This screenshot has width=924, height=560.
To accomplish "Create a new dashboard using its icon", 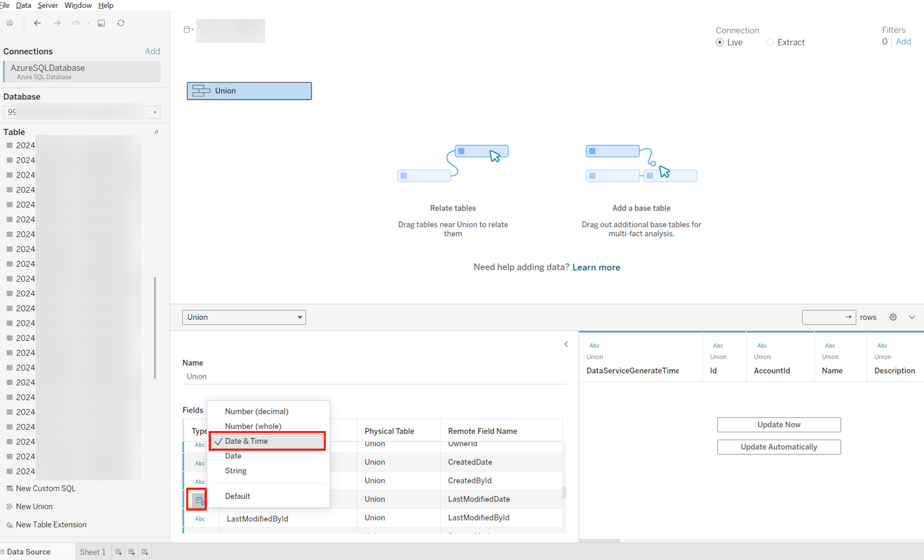I will pos(131,552).
